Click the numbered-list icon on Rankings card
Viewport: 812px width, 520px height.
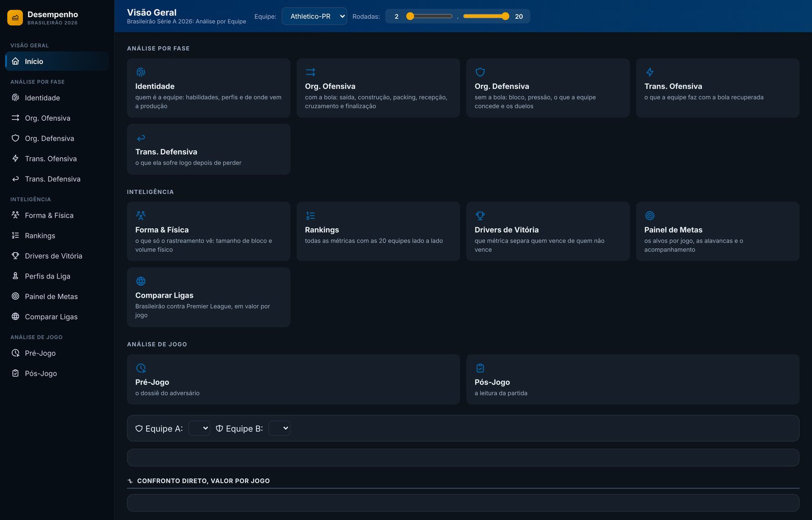pyautogui.click(x=311, y=216)
